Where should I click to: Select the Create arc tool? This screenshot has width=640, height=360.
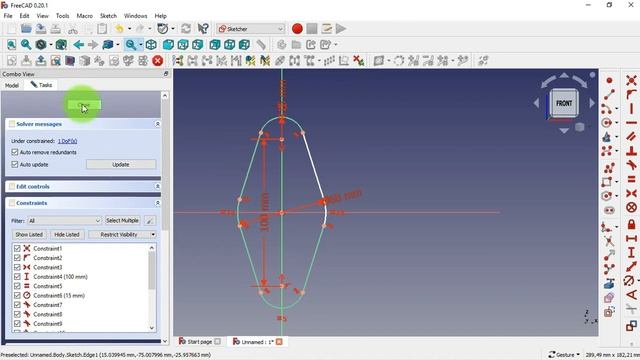point(607,109)
